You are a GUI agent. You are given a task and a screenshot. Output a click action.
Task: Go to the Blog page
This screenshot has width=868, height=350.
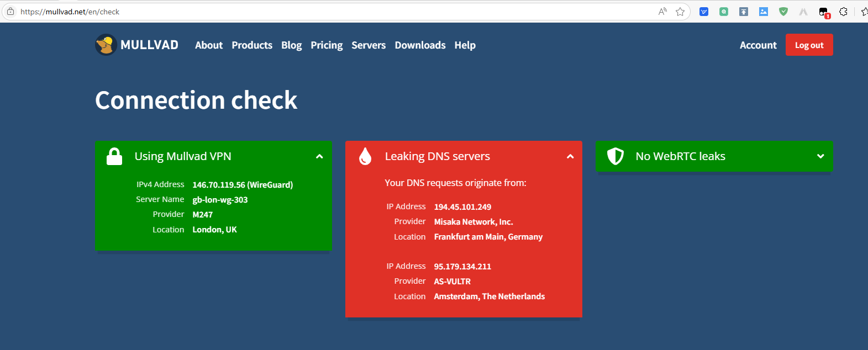[291, 45]
